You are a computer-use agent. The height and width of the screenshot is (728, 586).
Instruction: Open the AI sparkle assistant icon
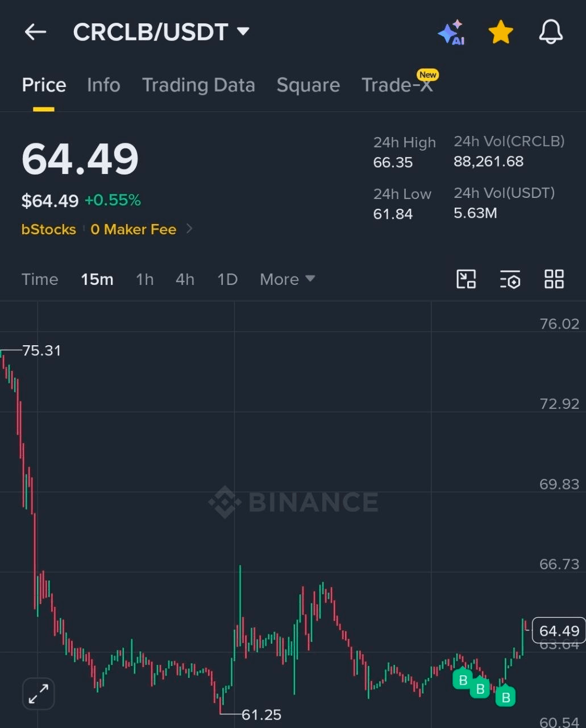(451, 32)
